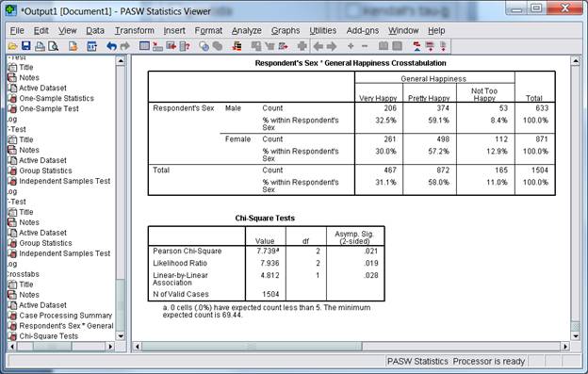
Task: Click the Collapse outline minus icon
Action: click(365, 46)
